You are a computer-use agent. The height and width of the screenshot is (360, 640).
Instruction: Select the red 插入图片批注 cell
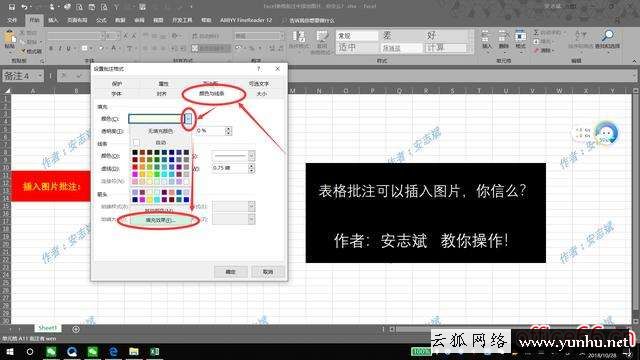(51, 186)
